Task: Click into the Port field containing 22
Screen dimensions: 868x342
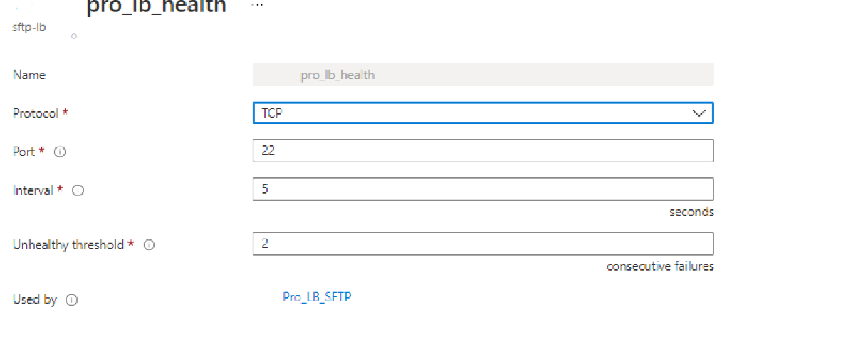Action: pos(483,151)
